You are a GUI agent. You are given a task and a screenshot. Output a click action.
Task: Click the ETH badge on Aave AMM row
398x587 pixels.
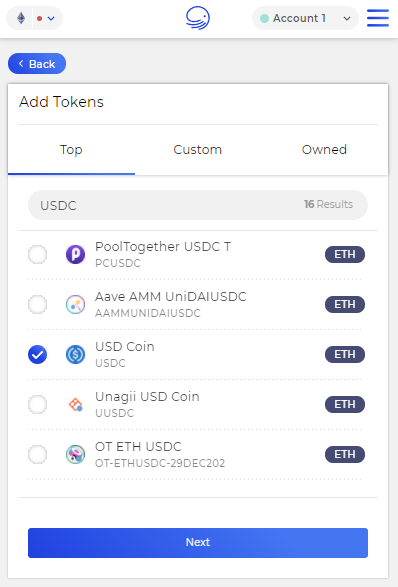coord(345,304)
